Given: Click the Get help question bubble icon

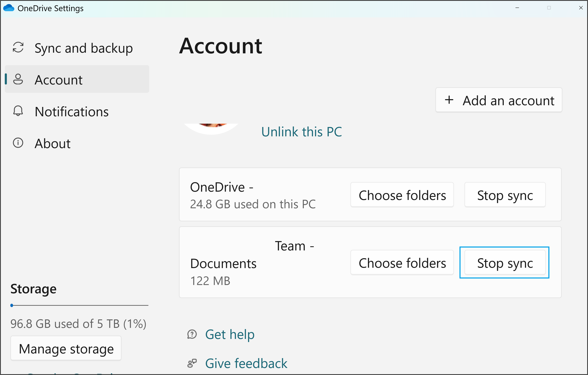Looking at the screenshot, I should (192, 334).
